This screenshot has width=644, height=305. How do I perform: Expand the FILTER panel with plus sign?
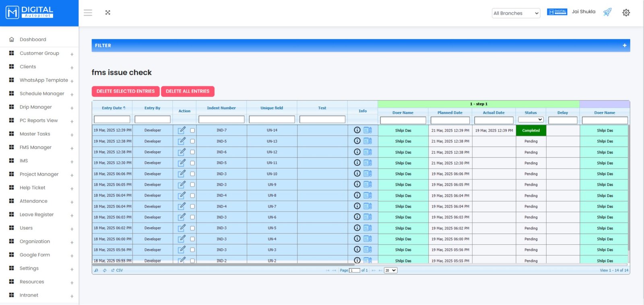624,45
